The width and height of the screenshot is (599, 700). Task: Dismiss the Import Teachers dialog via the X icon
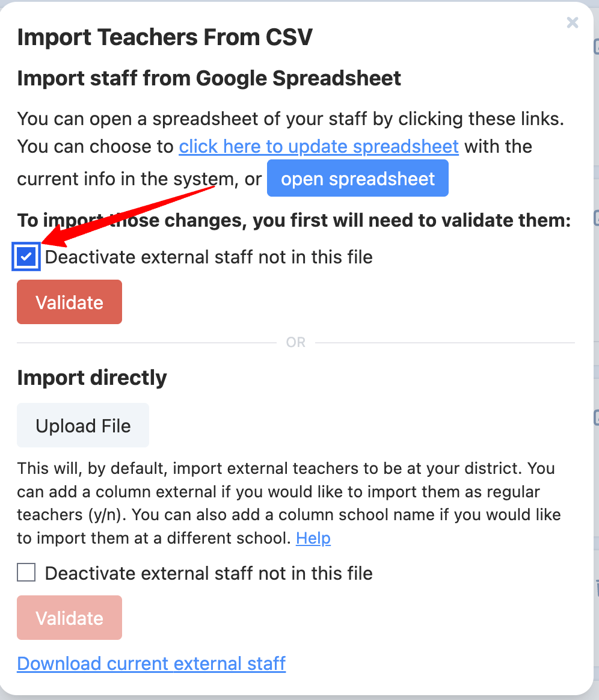click(x=572, y=23)
